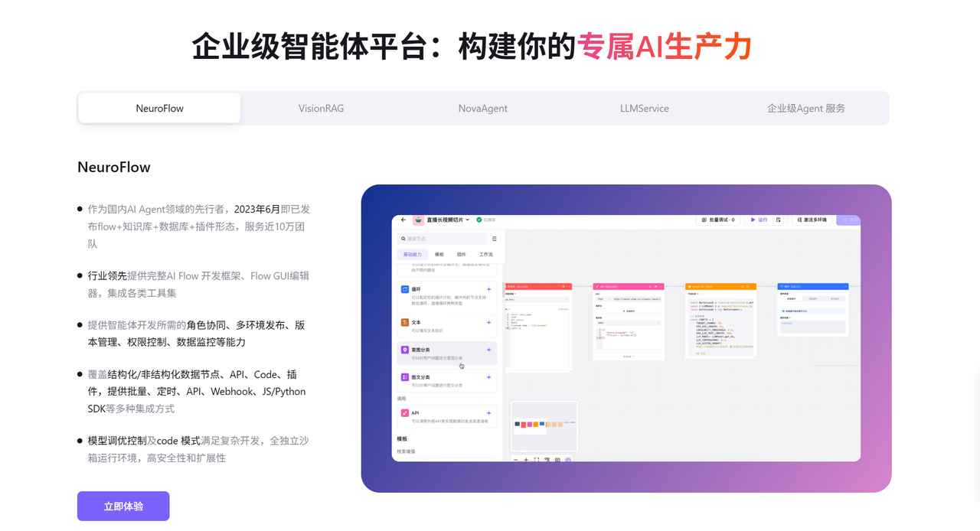Screen dimensions: 980x531
Task: Click the pink API node icon
Action: click(x=405, y=413)
